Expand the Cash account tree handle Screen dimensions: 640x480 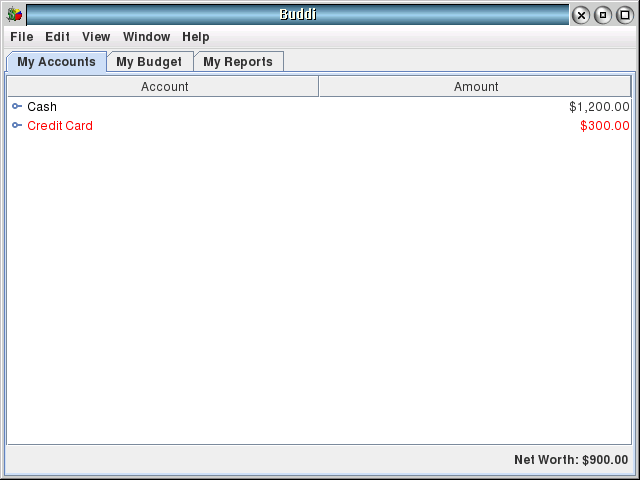point(17,106)
